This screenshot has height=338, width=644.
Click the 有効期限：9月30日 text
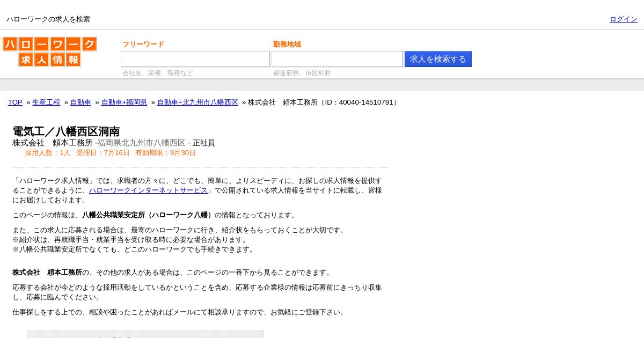click(x=165, y=153)
